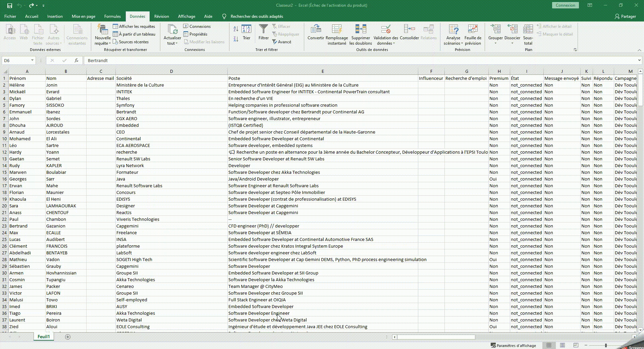Click the Partager button
Screen dimensions: 644x349
(x=625, y=16)
